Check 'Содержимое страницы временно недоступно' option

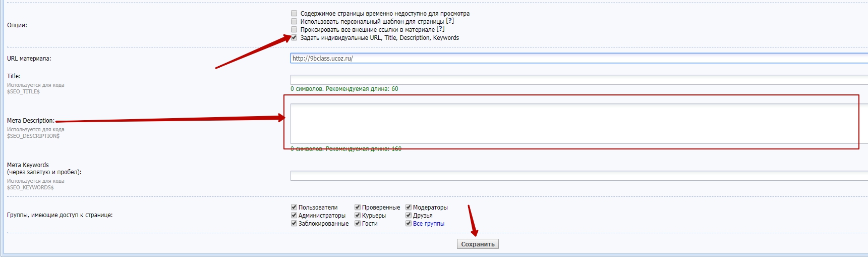[294, 13]
